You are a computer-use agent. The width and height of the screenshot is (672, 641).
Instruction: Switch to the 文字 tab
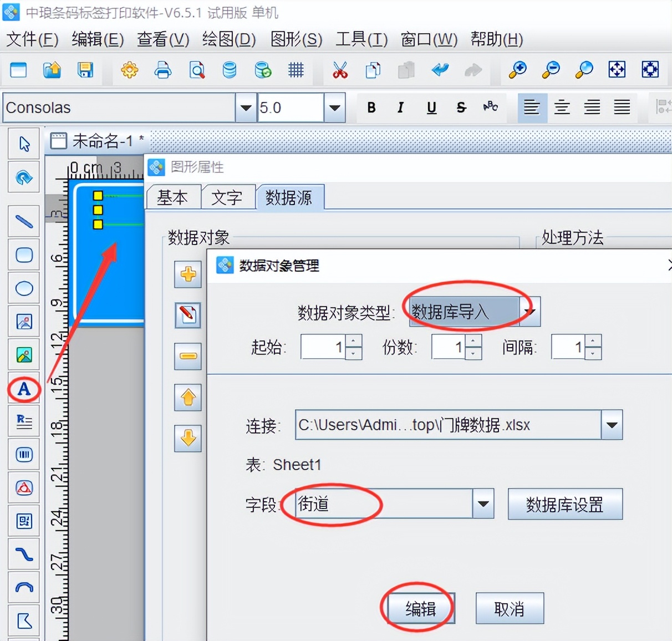[227, 197]
